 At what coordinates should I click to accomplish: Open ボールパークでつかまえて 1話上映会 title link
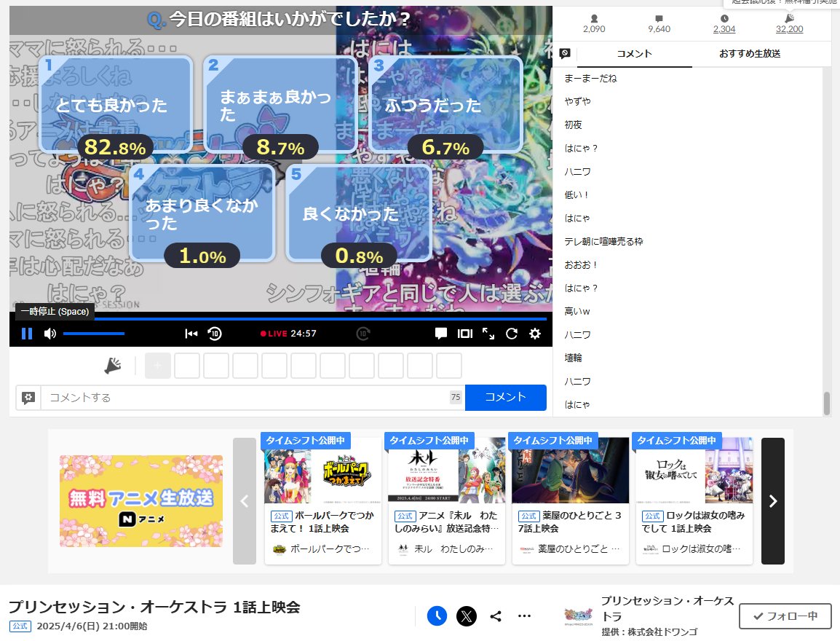click(322, 522)
